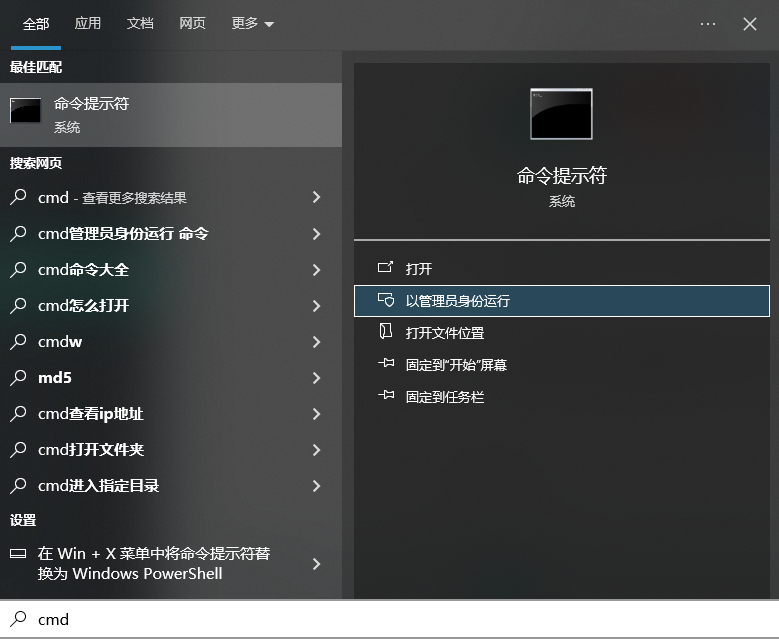Image resolution: width=779 pixels, height=639 pixels.
Task: Click search icon beside cmdw
Action: tap(18, 341)
